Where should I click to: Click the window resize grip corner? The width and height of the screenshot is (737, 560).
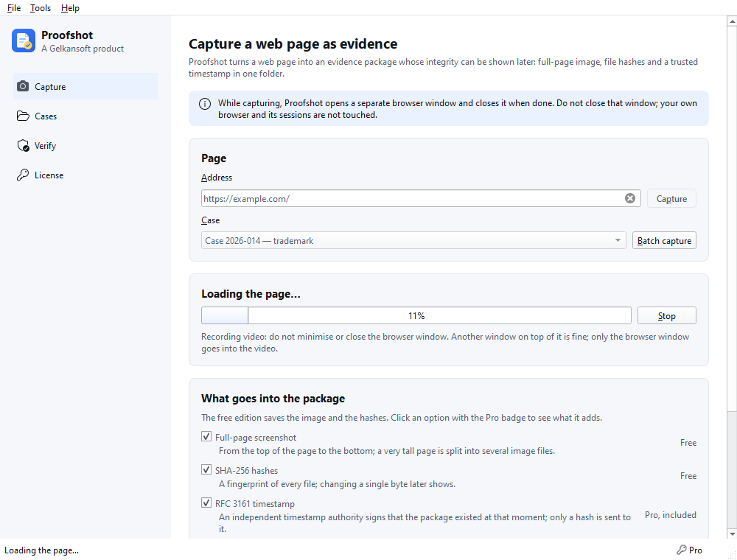click(x=732, y=555)
